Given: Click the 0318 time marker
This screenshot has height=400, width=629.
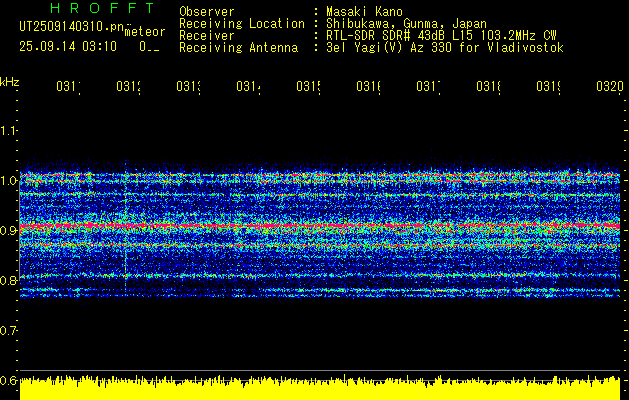Looking at the screenshot, I should click(x=489, y=87).
